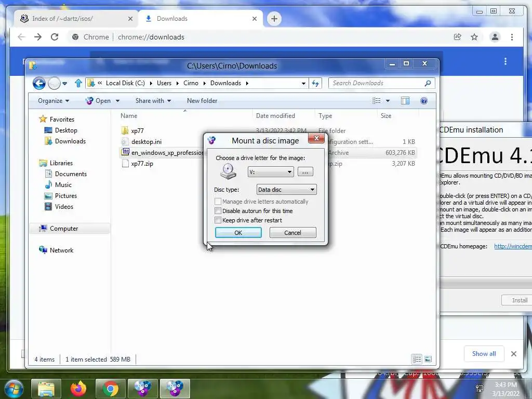Screen dimensions: 532x399
Task: Reload the Chrome page
Action: [x=55, y=37]
